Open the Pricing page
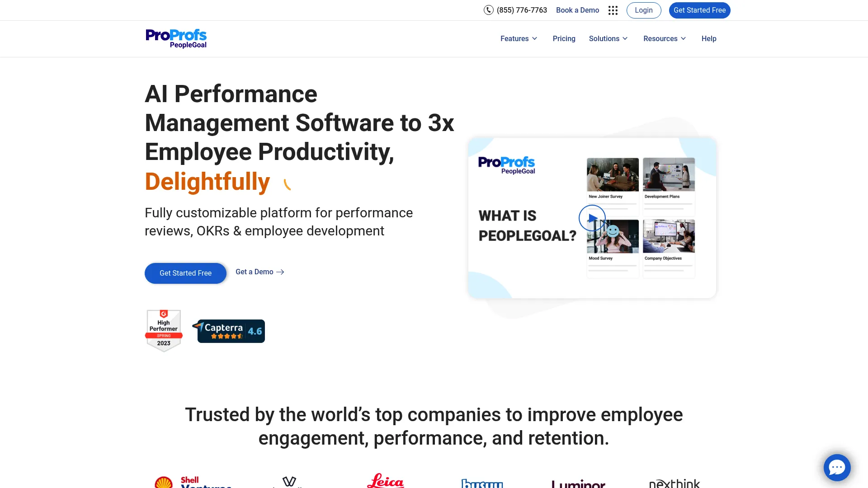This screenshot has width=868, height=488. pos(564,39)
